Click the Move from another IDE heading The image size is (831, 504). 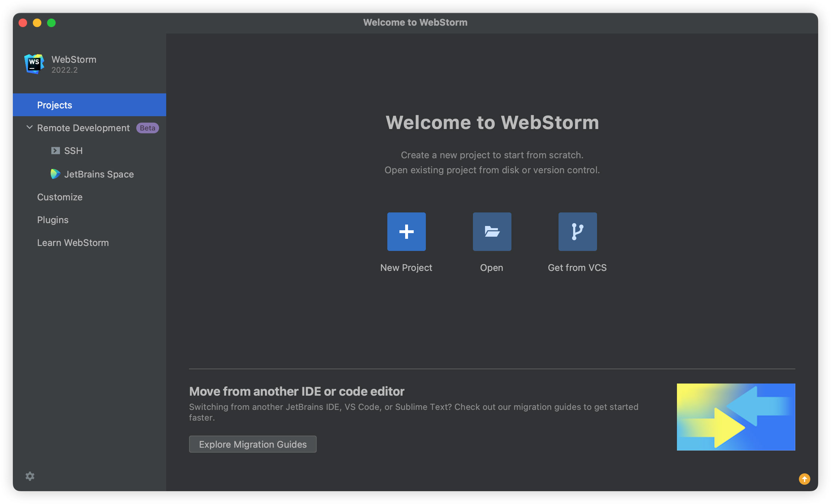point(297,391)
